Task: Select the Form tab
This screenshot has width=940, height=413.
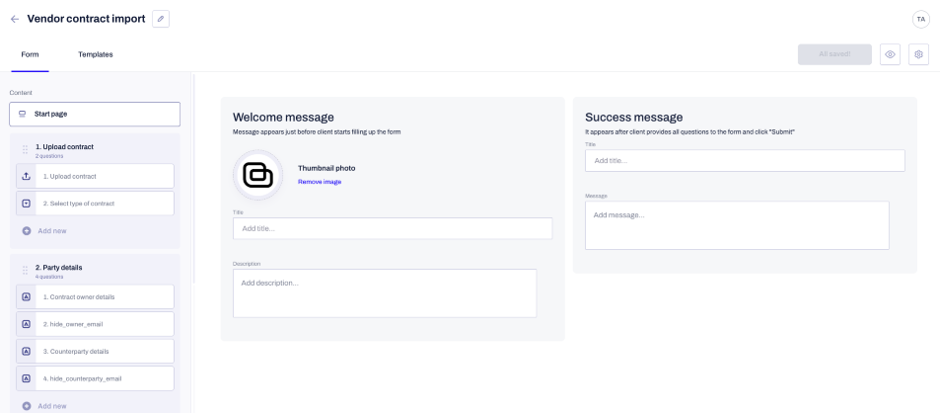Action: (x=30, y=55)
